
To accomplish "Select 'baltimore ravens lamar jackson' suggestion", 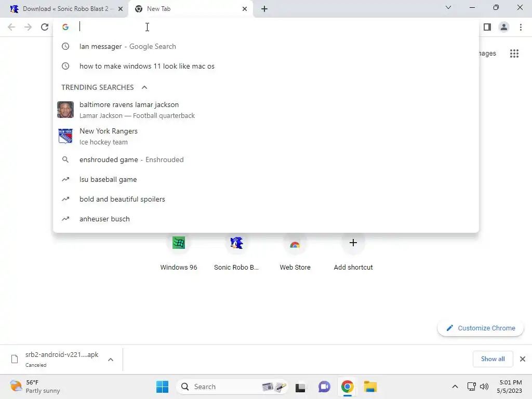I will [x=266, y=110].
